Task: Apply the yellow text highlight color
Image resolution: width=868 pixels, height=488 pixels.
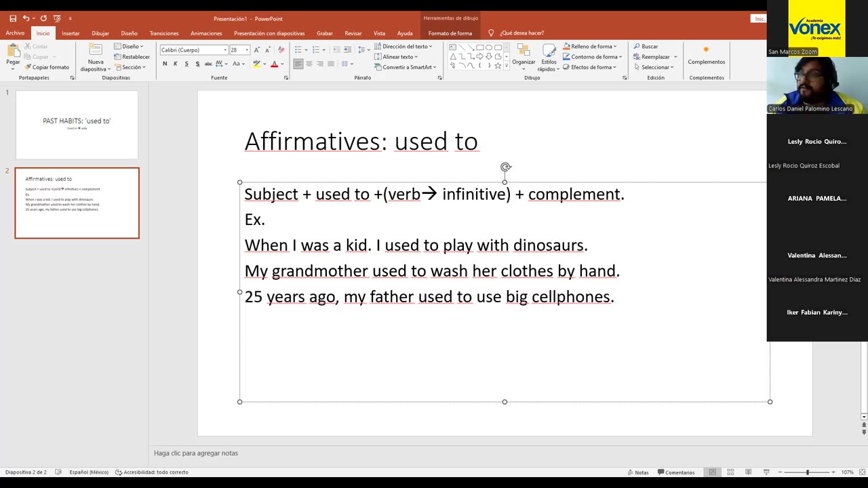Action: [x=256, y=64]
